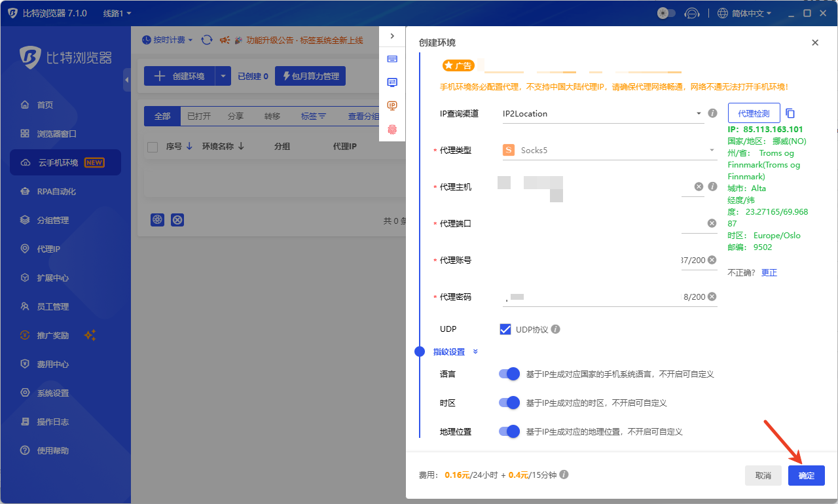Click the 代理检测 button
Image resolution: width=838 pixels, height=504 pixels.
[754, 113]
